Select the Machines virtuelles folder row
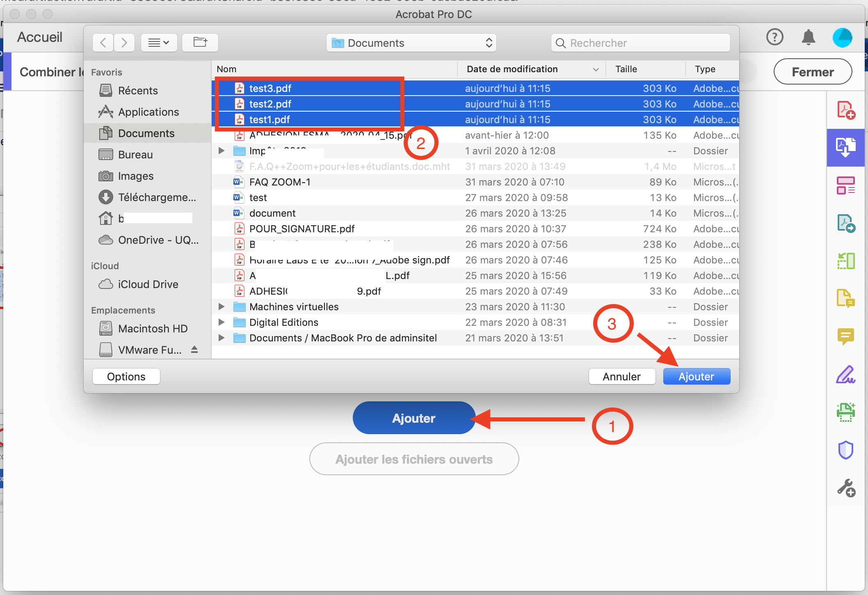Viewport: 868px width, 595px height. click(x=475, y=307)
